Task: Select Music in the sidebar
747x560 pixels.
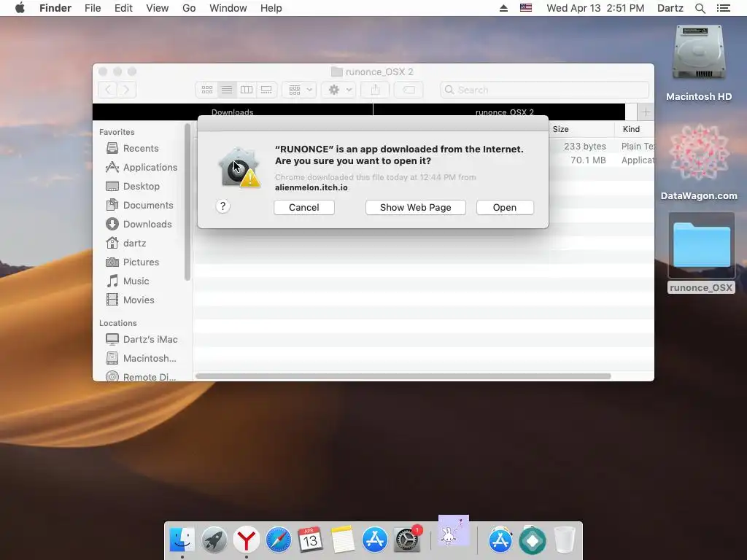Action: click(136, 281)
